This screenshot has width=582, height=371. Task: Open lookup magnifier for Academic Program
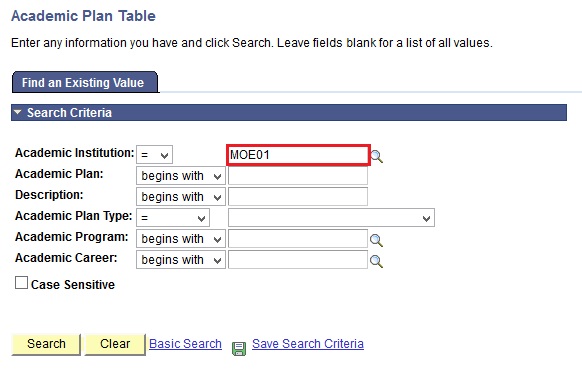[x=376, y=240]
